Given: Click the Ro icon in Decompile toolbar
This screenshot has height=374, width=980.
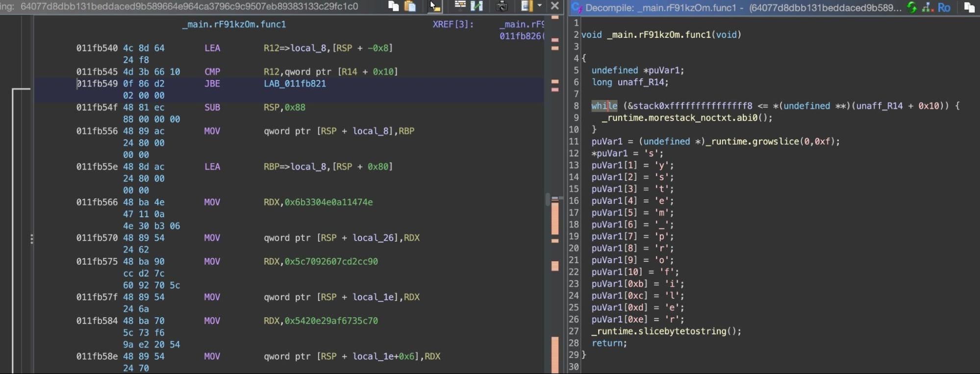Looking at the screenshot, I should [x=944, y=7].
